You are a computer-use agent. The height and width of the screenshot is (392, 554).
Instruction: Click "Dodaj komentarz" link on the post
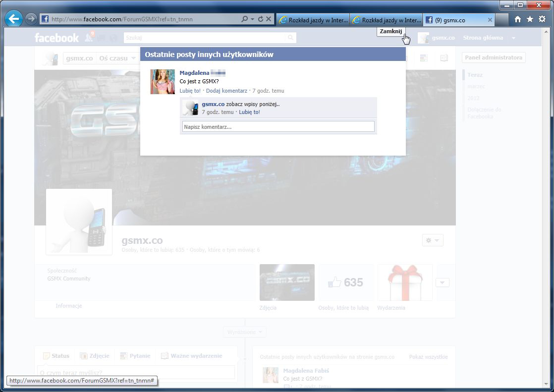[226, 91]
